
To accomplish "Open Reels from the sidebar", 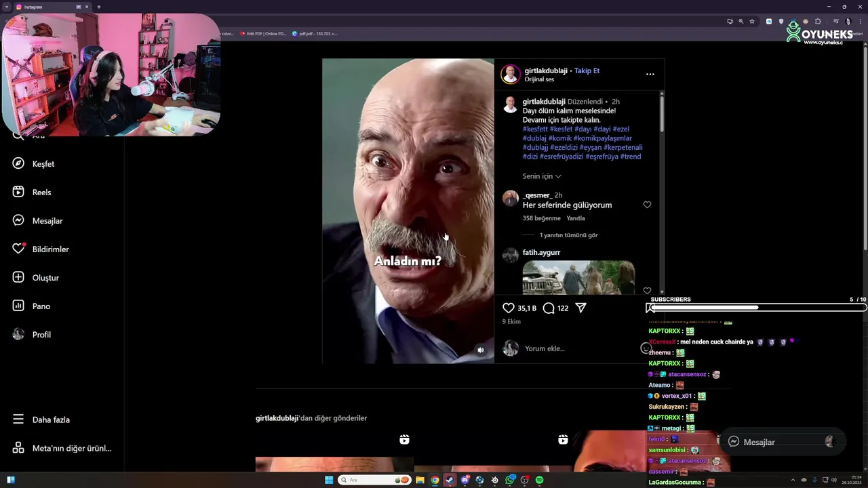I will tap(33, 192).
